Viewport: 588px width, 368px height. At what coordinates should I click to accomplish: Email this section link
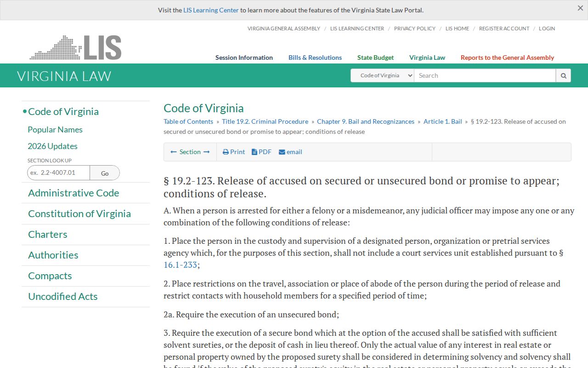[290, 152]
